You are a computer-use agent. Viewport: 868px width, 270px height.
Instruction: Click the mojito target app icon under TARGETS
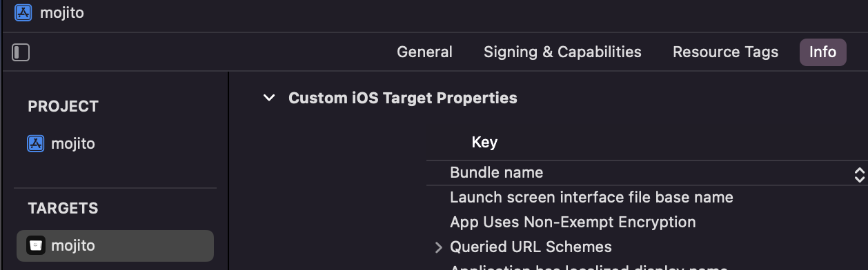point(35,246)
